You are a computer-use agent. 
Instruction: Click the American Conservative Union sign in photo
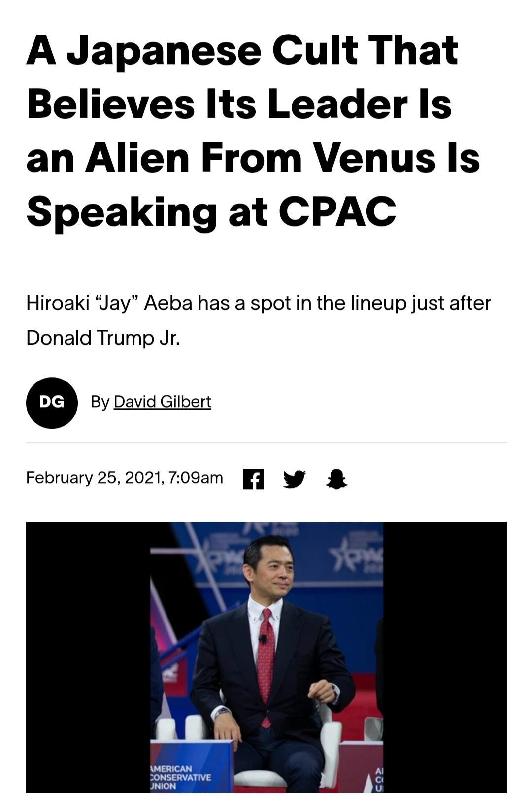coord(180,777)
